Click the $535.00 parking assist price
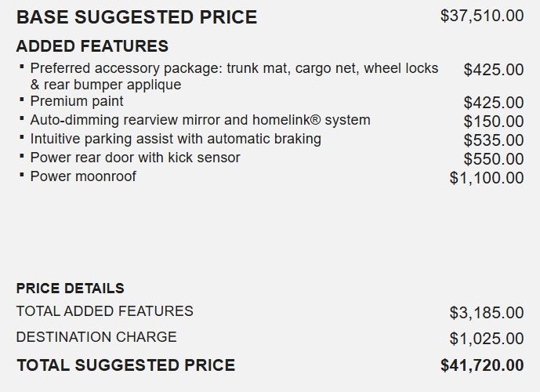The height and width of the screenshot is (392, 540). 494,140
